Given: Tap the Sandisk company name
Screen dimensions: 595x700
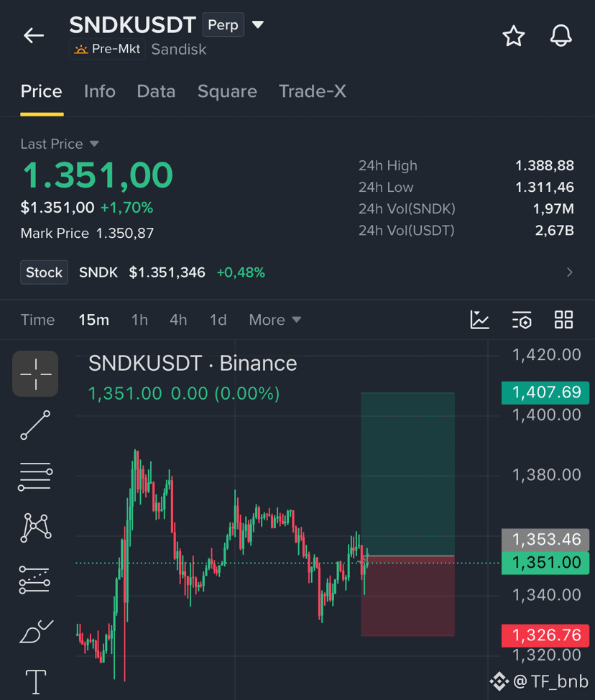Looking at the screenshot, I should pyautogui.click(x=178, y=49).
